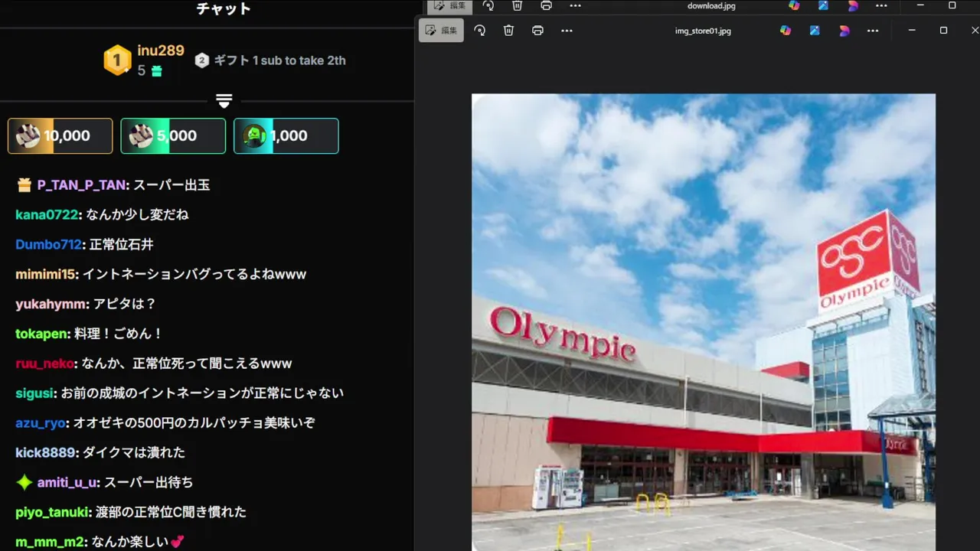Click gift badge next to P_TAN_P_TAN
This screenshot has width=980, height=551.
tap(24, 184)
